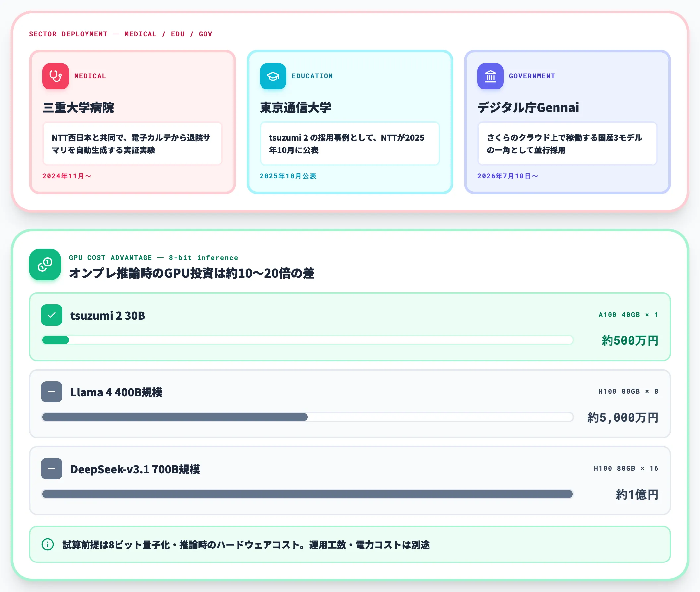
Task: Select the 三重大学病院 heading
Action: tap(78, 108)
